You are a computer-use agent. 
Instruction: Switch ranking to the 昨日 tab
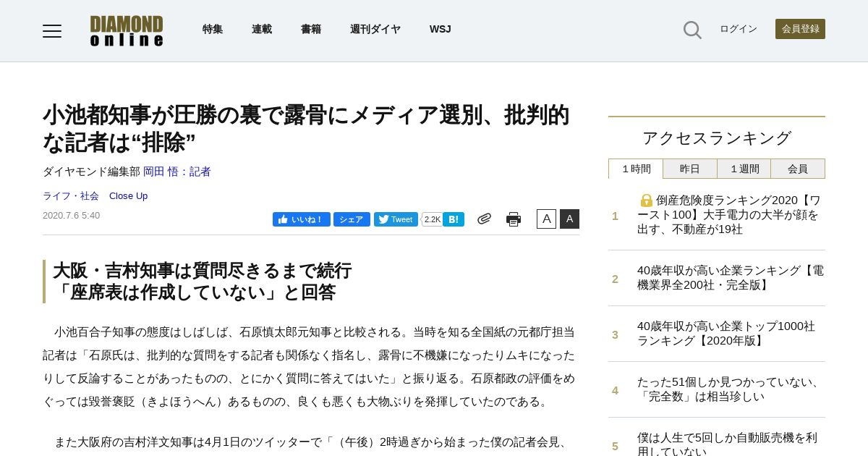690,169
